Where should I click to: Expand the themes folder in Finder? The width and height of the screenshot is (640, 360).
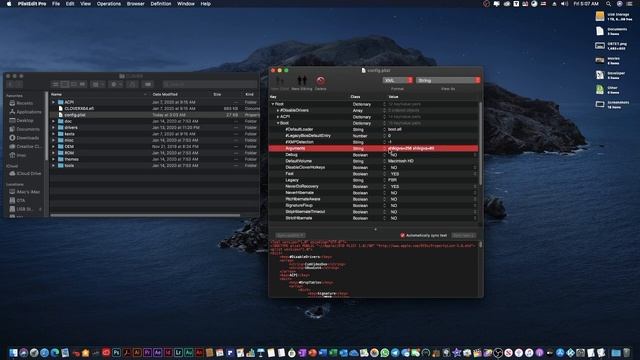(x=53, y=159)
